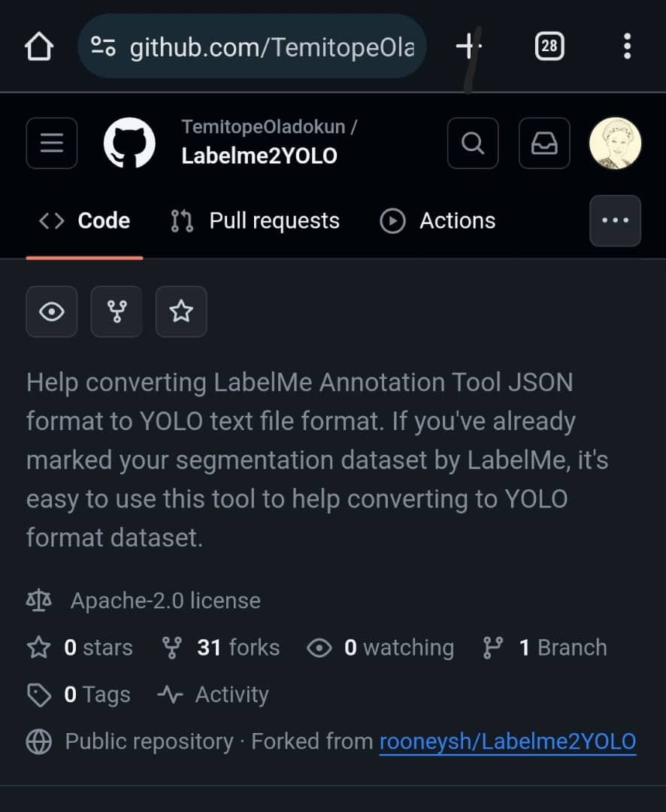
Task: Open the GitHub home logo
Action: point(129,142)
